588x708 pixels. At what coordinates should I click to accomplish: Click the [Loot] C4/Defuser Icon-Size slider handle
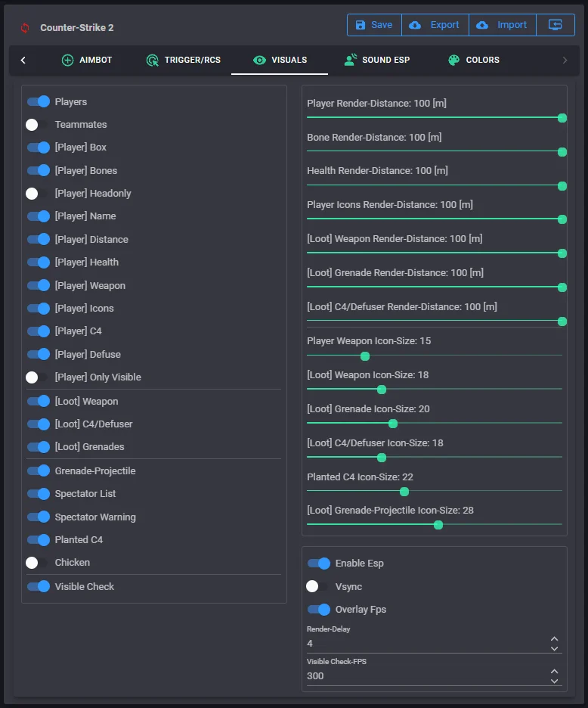pyautogui.click(x=382, y=458)
